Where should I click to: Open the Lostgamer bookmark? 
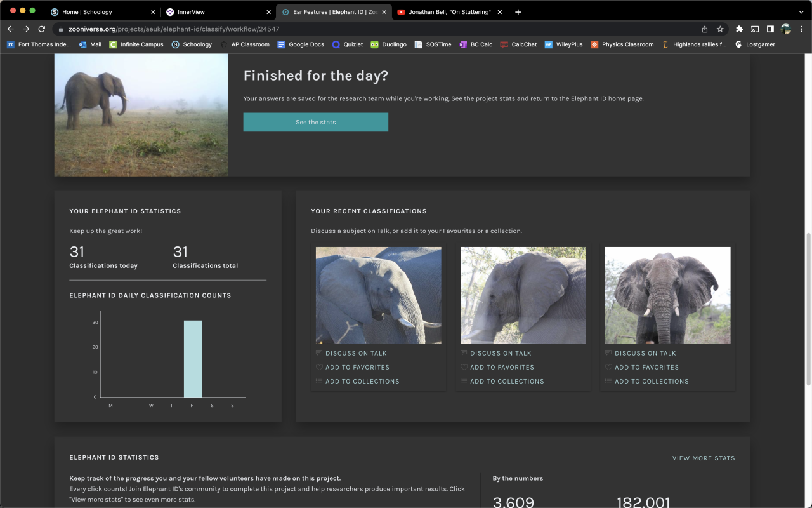click(755, 44)
